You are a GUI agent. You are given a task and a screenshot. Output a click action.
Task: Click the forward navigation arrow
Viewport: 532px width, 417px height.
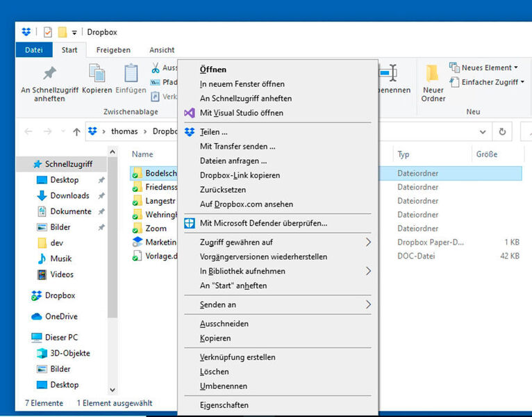pos(47,131)
